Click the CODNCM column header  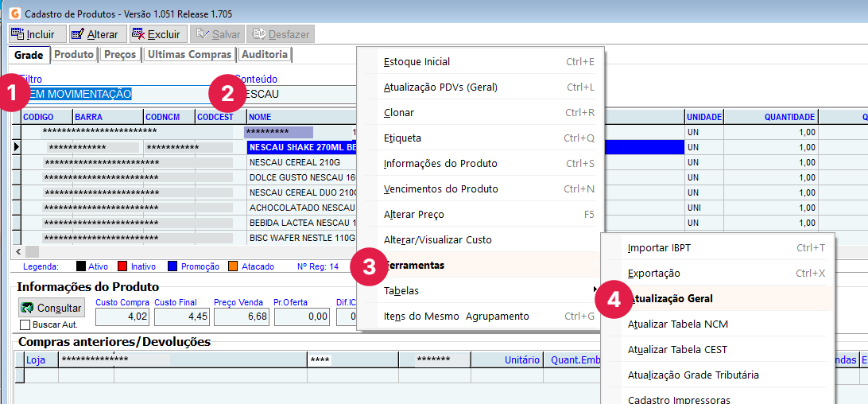click(169, 117)
